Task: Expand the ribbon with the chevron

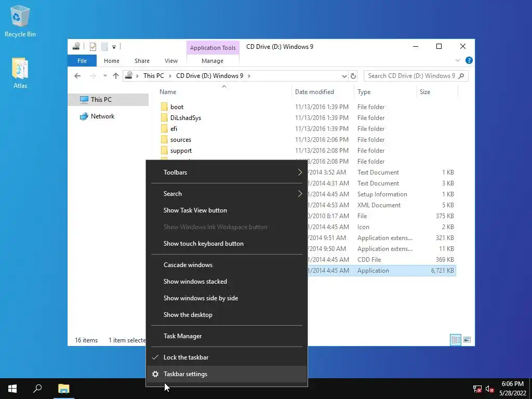Action: tap(457, 60)
